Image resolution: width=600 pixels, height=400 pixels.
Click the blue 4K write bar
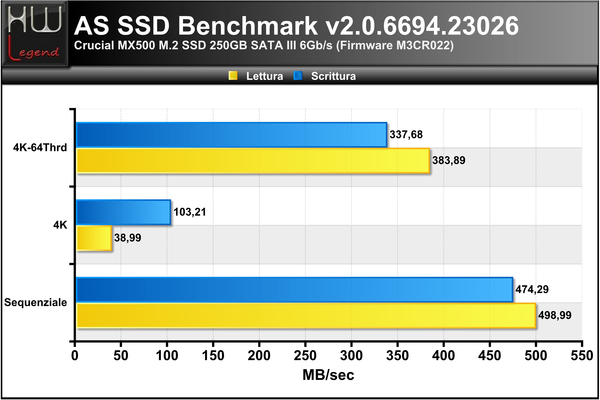click(x=124, y=212)
